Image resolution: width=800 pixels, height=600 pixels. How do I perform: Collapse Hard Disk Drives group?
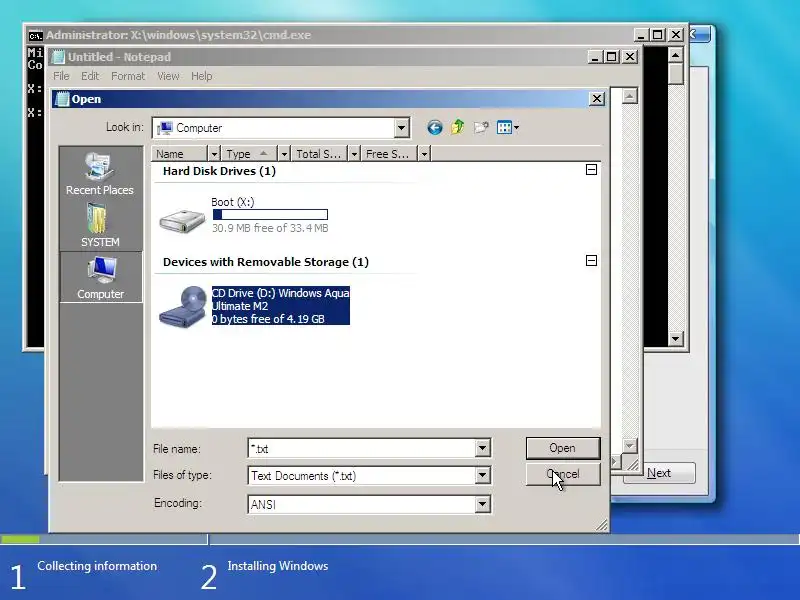pyautogui.click(x=591, y=169)
